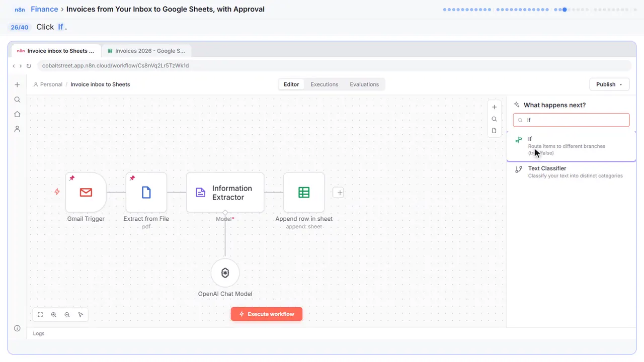This screenshot has height=362, width=644.
Task: Switch to the Executions tab
Action: point(325,84)
